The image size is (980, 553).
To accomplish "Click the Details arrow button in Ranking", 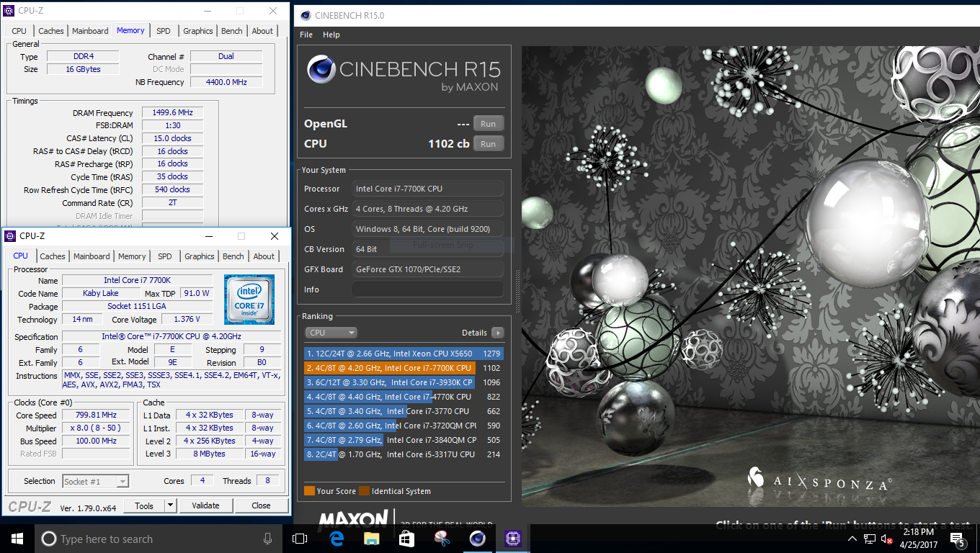I will coord(497,333).
